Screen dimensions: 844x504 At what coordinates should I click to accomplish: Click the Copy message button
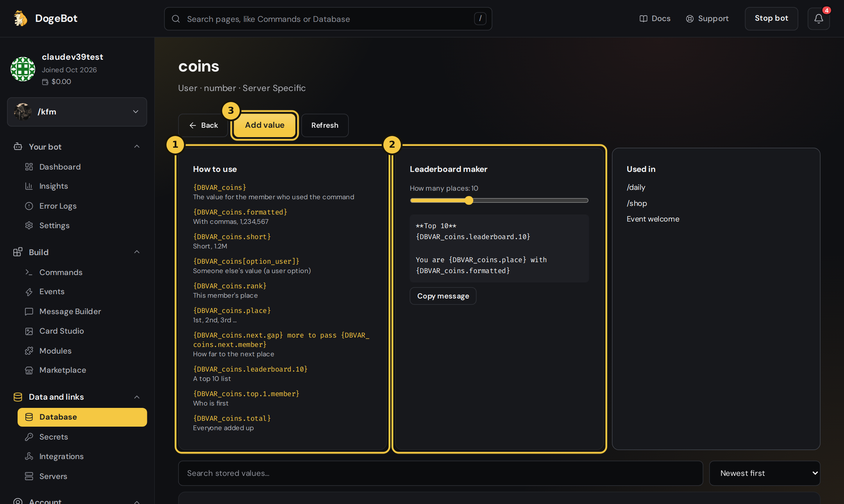point(443,296)
